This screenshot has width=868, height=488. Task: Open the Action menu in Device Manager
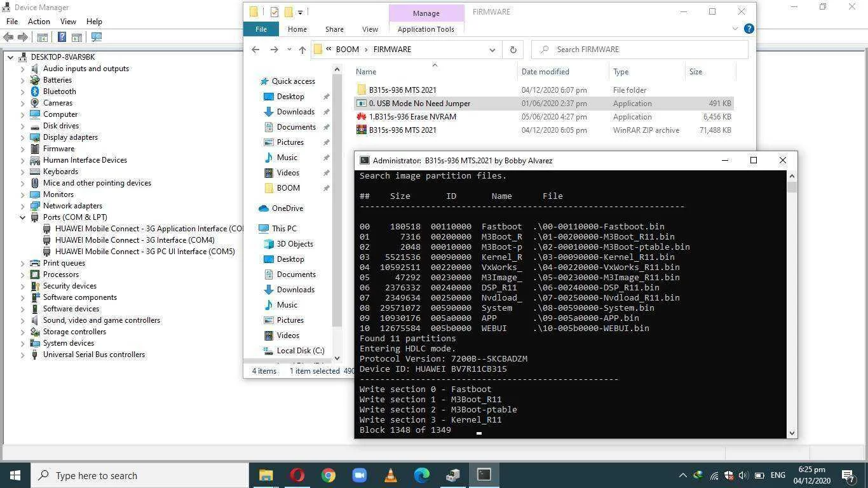(x=39, y=22)
